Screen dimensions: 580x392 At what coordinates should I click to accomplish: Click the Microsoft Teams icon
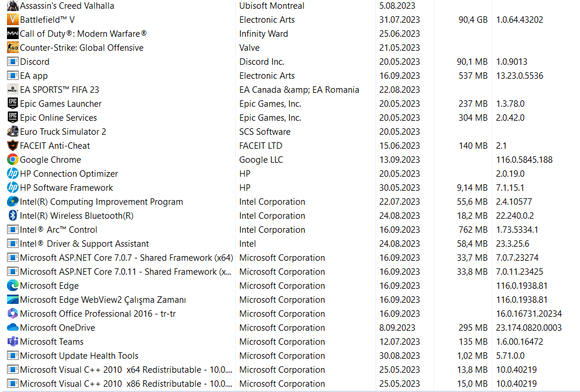(x=13, y=341)
